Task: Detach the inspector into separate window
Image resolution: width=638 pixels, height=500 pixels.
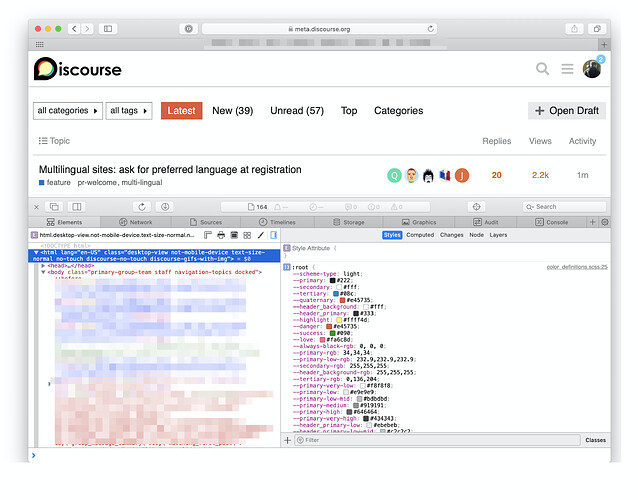Action: (54, 207)
